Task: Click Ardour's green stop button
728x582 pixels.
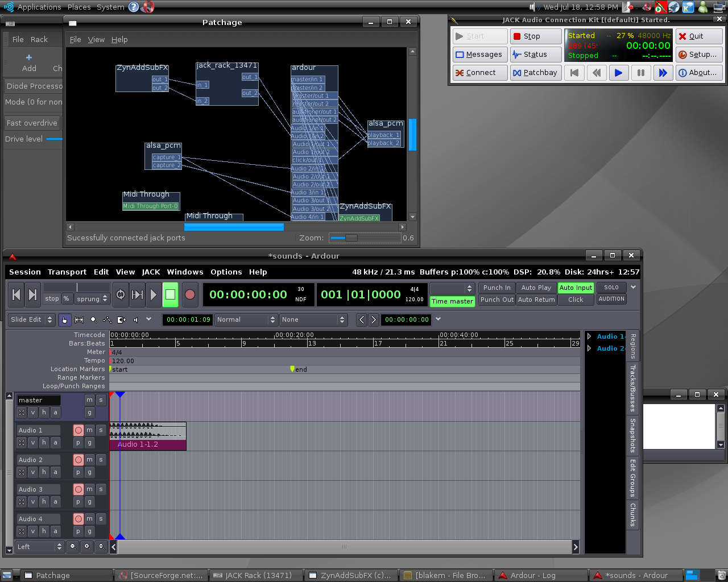Action: pyautogui.click(x=170, y=294)
